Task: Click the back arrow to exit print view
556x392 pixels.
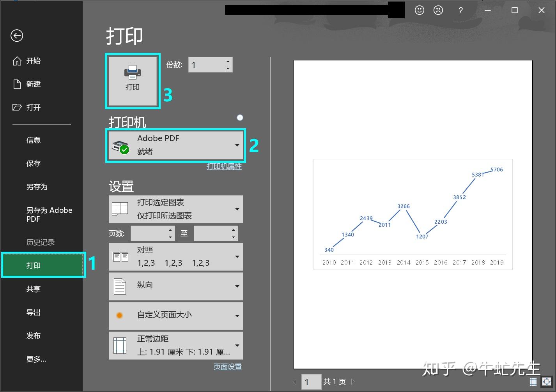Action: pos(16,35)
